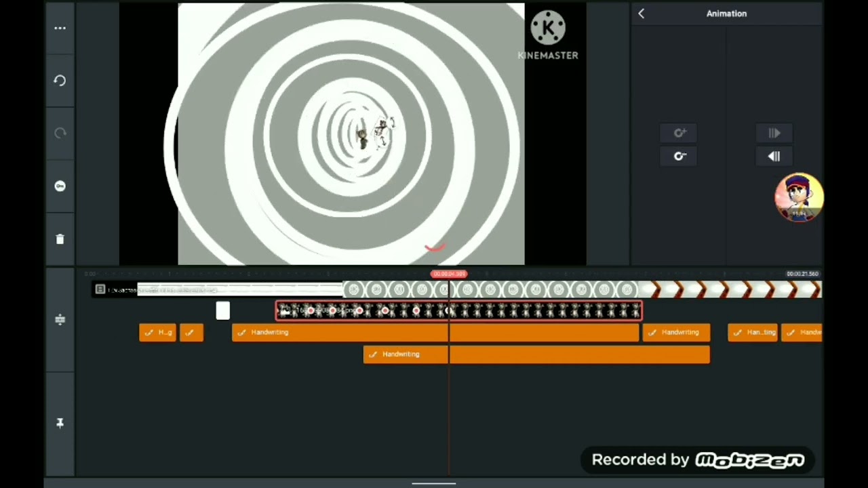This screenshot has width=868, height=488.
Task: Select the spiral video clip on main track
Action: click(491, 290)
